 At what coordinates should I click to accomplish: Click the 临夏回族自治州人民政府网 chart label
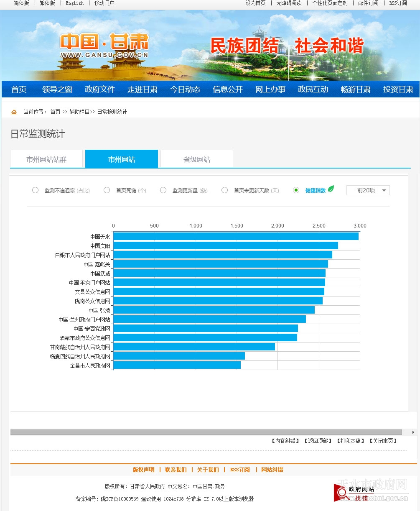point(80,356)
